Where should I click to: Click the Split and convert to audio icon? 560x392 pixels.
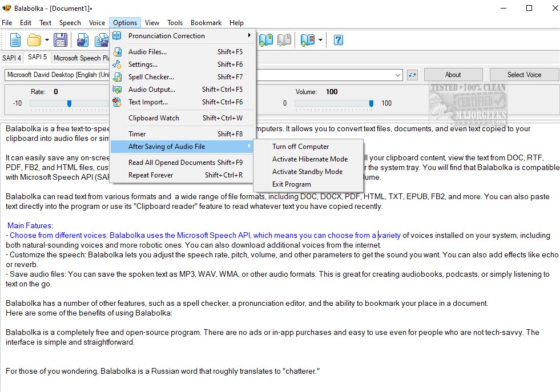pos(102,40)
